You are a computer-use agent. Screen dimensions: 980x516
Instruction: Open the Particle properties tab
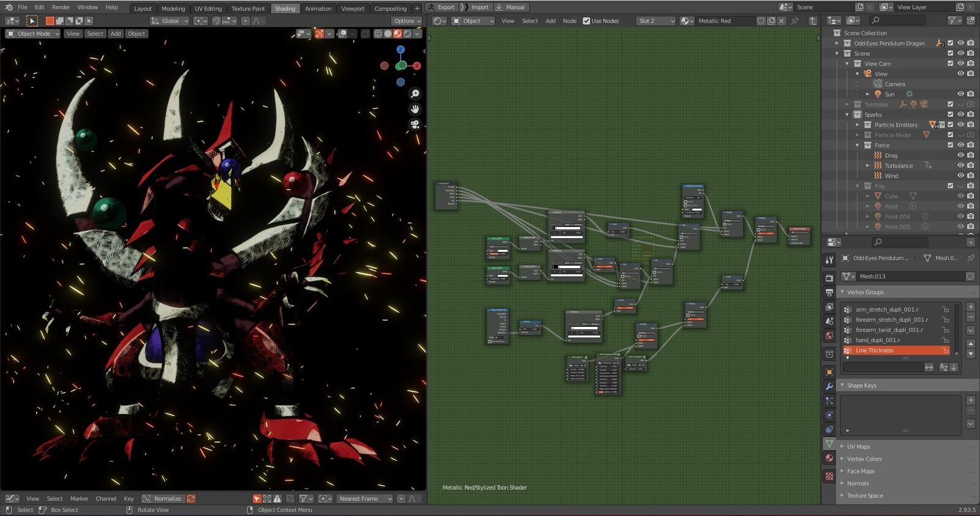(829, 401)
